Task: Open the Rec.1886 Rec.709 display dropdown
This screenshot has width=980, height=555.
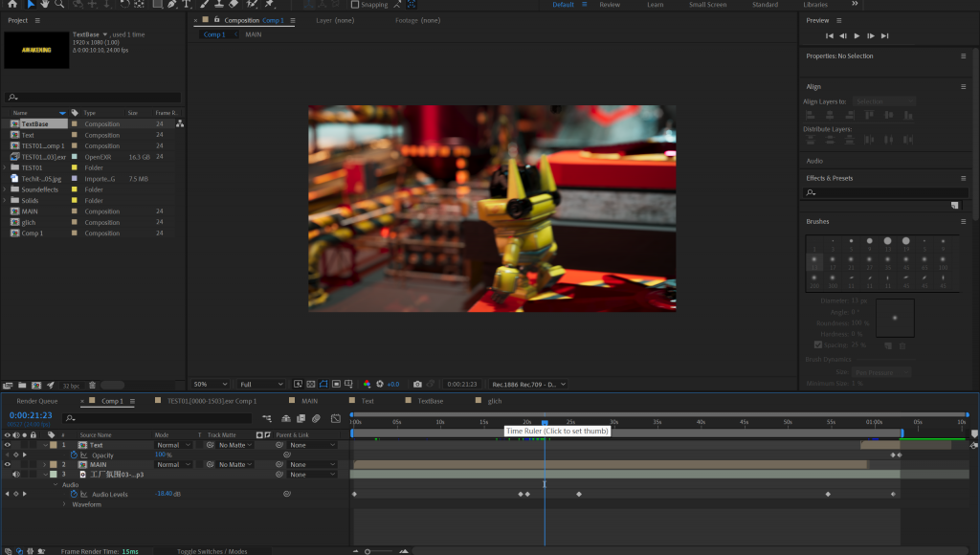Action: (527, 384)
